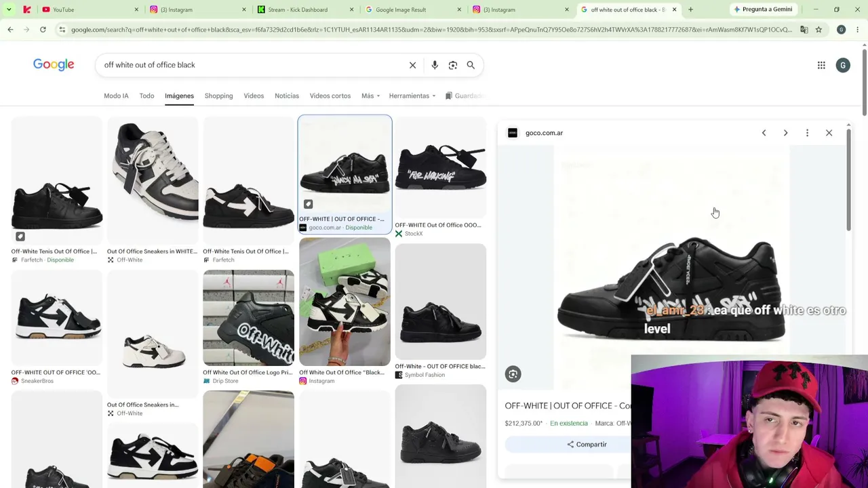
Task: Open the OFF-WHITE | OUT OF OFFICE product title
Action: point(568,405)
